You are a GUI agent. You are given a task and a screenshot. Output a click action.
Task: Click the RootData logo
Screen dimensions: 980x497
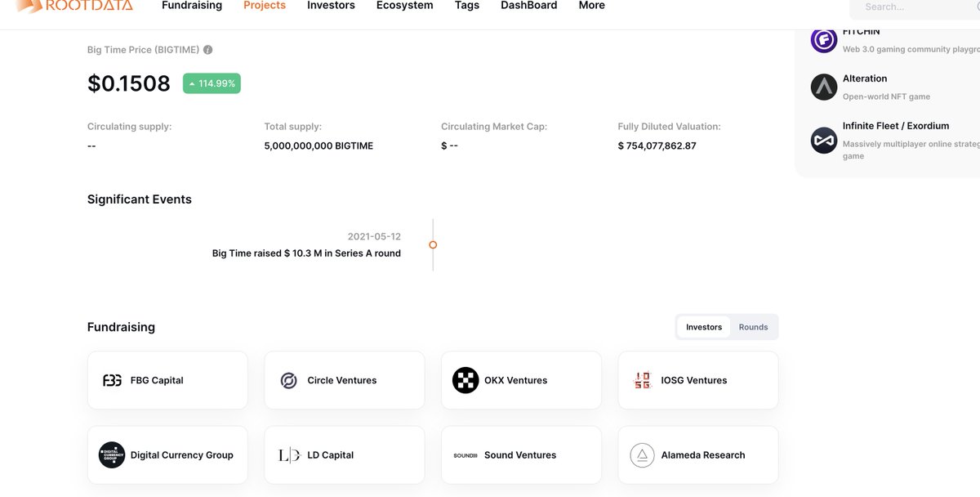tap(73, 6)
